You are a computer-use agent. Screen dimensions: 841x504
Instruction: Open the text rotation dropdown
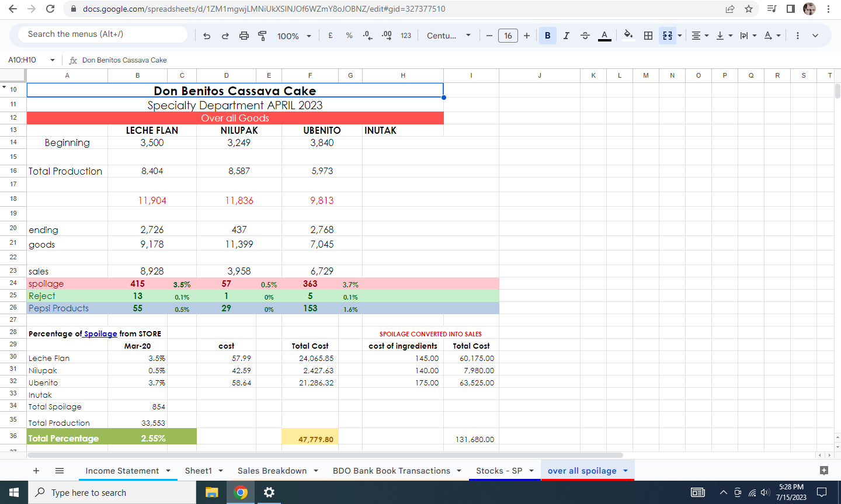[x=772, y=36]
